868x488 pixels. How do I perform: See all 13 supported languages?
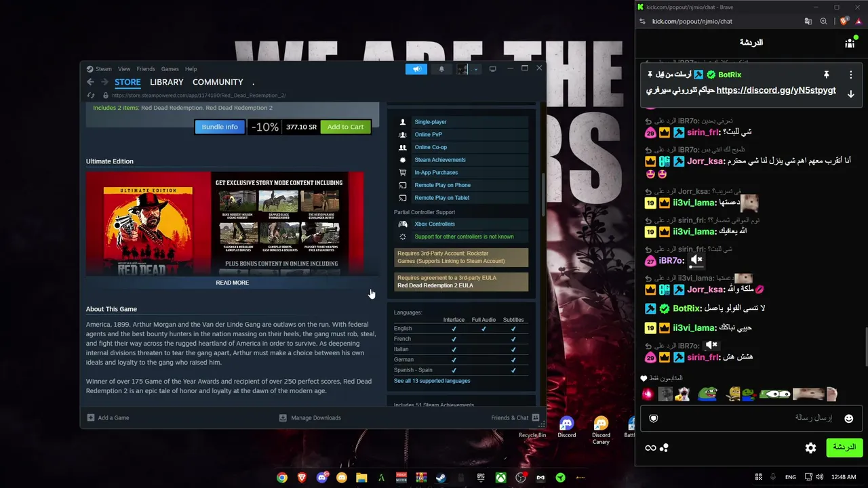point(432,381)
